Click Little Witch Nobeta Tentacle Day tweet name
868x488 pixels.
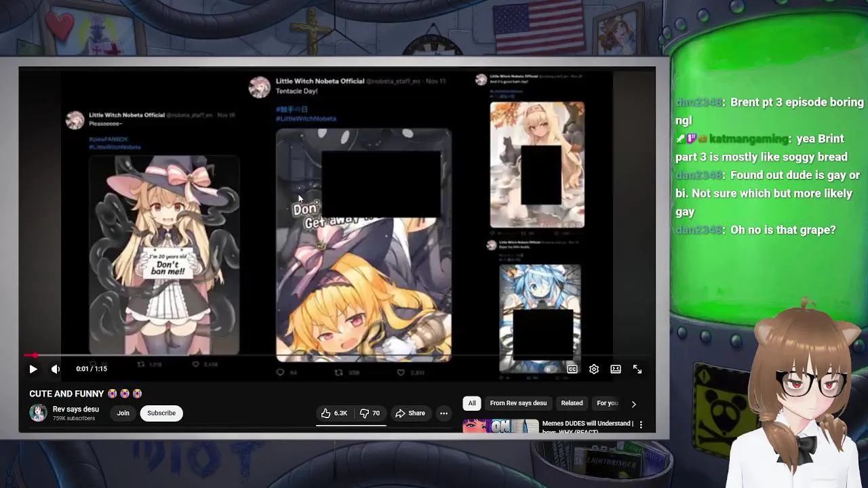pyautogui.click(x=320, y=81)
